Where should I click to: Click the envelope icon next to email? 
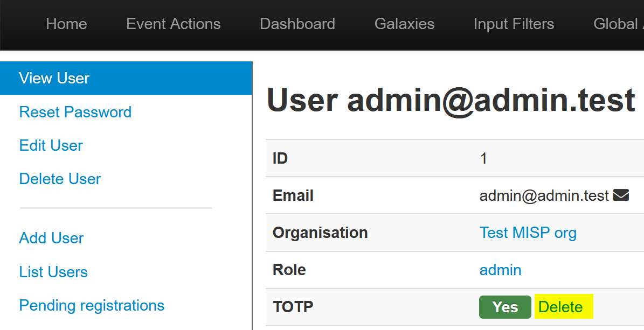621,195
